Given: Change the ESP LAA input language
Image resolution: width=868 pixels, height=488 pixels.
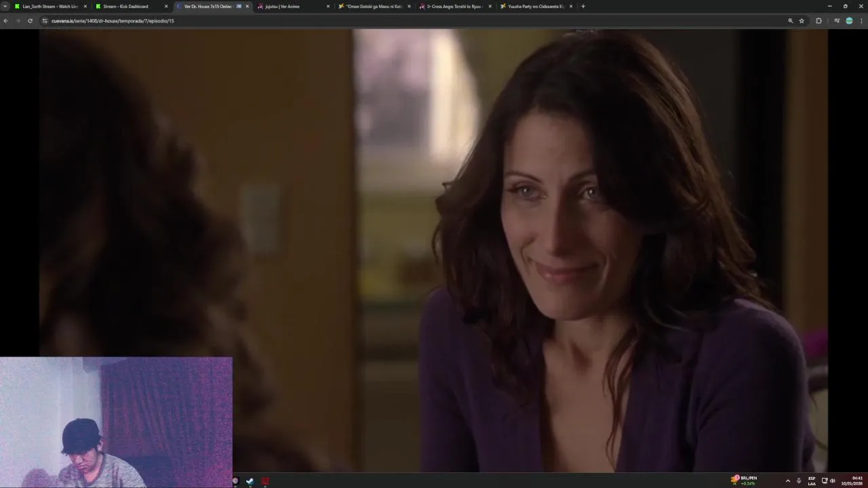Looking at the screenshot, I should click(812, 481).
